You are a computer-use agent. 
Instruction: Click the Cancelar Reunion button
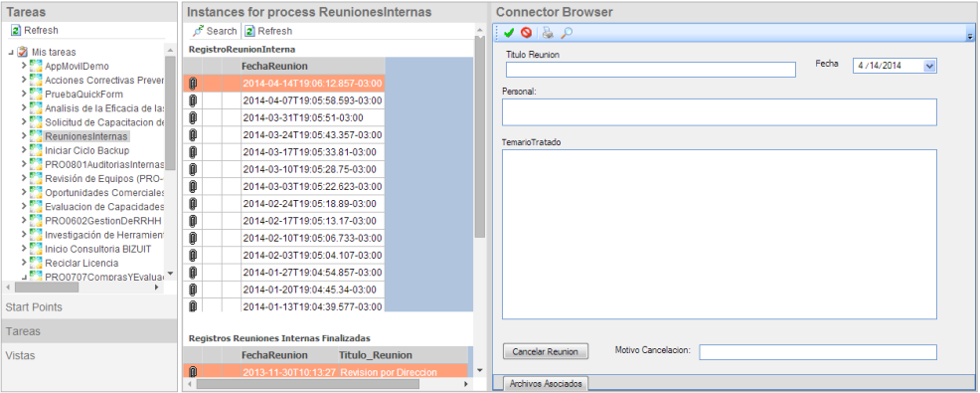545,351
